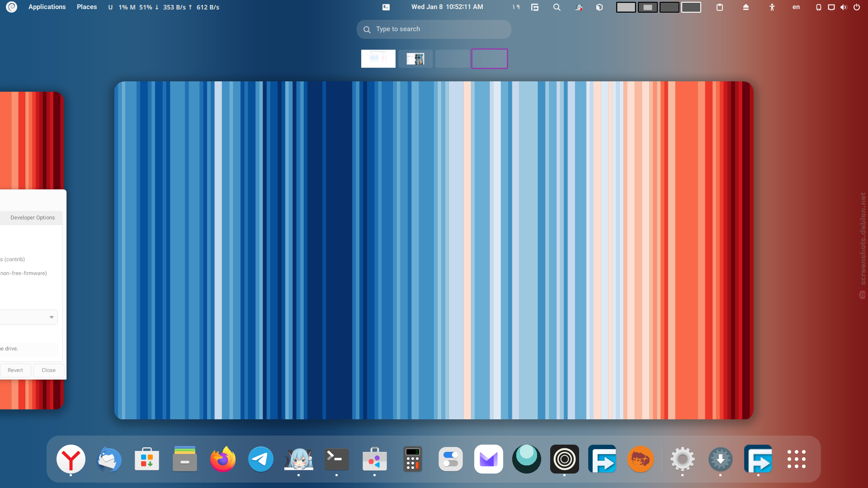The width and height of the screenshot is (868, 488).
Task: Select first workspace indicator box in top bar
Action: [626, 7]
